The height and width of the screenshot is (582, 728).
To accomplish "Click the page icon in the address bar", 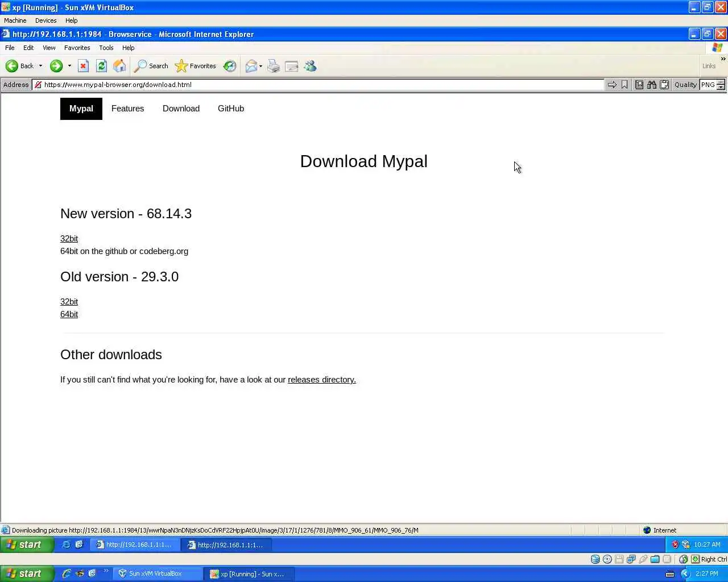I will pos(38,85).
